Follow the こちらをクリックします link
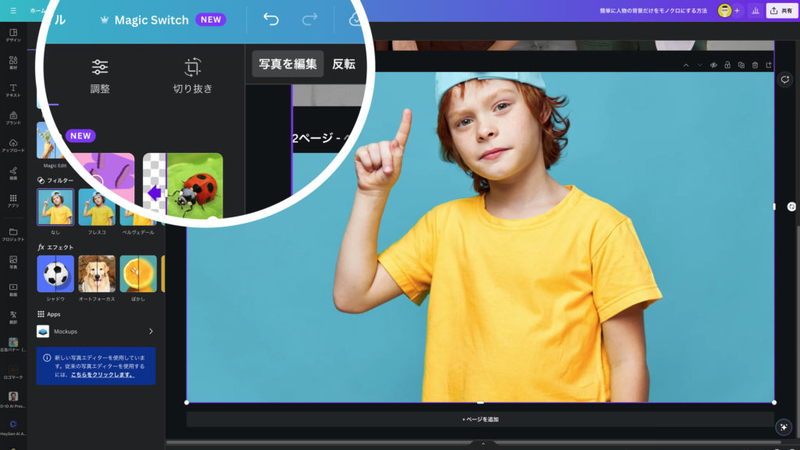Screen dimensions: 800x450 click(x=103, y=374)
